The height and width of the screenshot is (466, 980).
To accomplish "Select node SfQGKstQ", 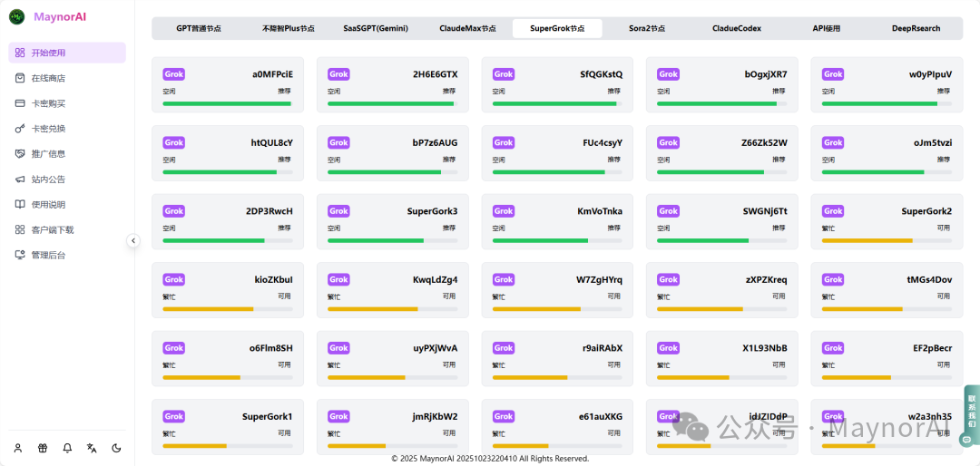I will [557, 85].
